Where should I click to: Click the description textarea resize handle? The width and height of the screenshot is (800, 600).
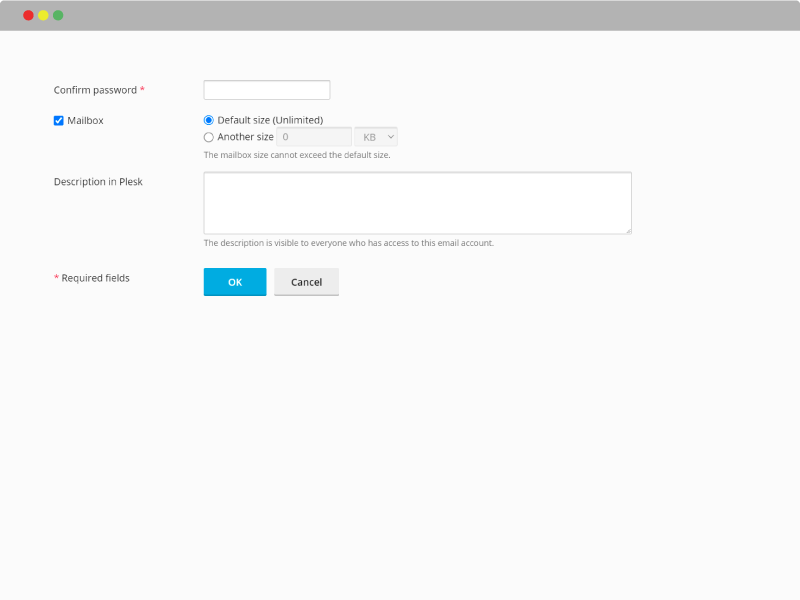pyautogui.click(x=629, y=231)
